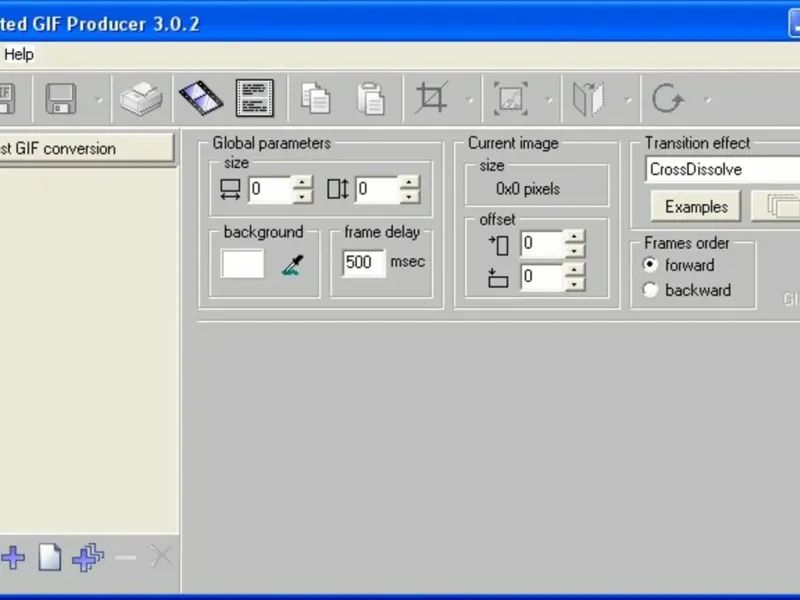Click the Paste clipboard icon
This screenshot has height=600, width=800.
pyautogui.click(x=371, y=98)
